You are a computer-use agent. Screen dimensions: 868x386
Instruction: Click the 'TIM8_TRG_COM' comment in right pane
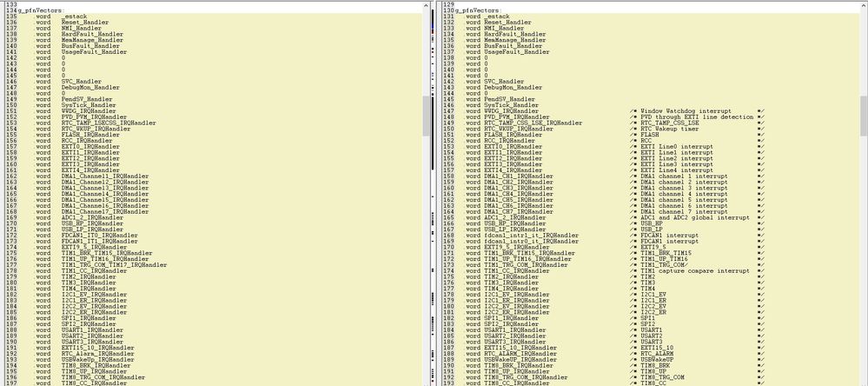coord(662,377)
